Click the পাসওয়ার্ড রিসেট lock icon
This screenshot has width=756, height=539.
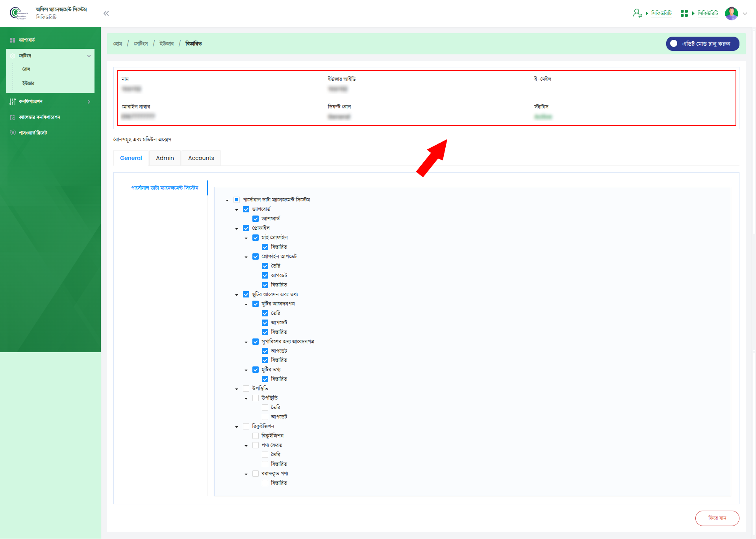pos(13,133)
